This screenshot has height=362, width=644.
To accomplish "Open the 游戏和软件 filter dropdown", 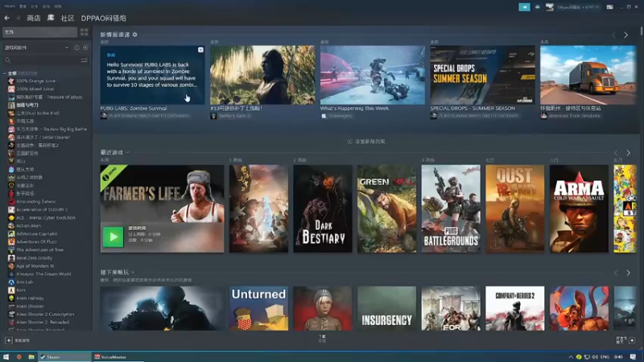I will click(x=36, y=47).
